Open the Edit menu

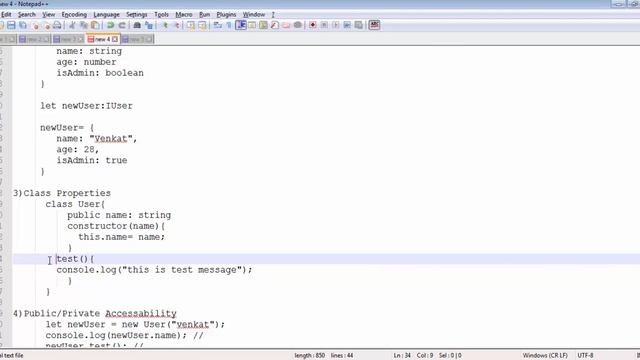pos(6,14)
